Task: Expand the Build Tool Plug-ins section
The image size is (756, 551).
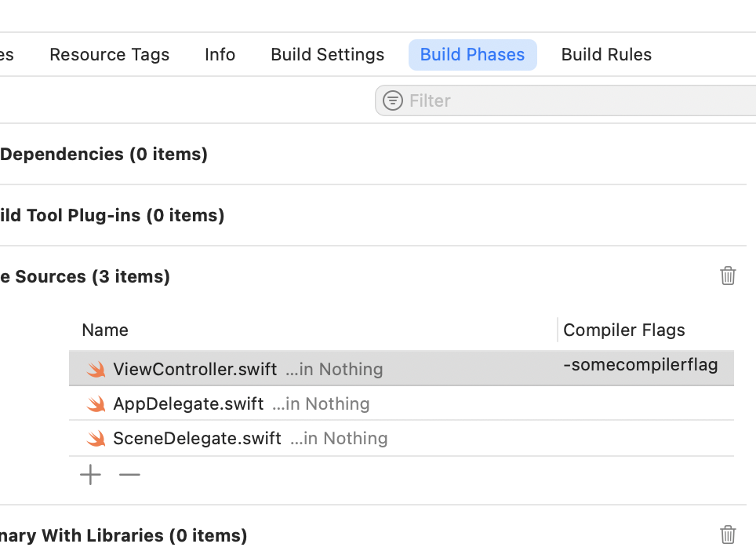Action: [x=112, y=215]
